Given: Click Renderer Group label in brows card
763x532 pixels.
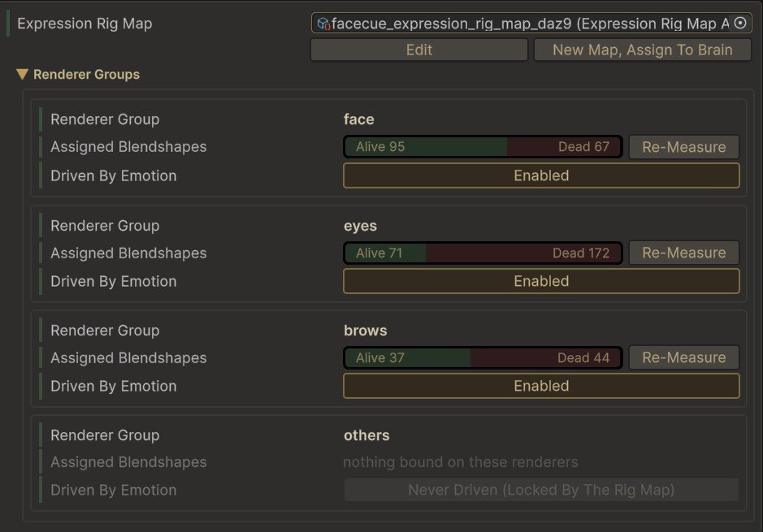Looking at the screenshot, I should point(105,331).
